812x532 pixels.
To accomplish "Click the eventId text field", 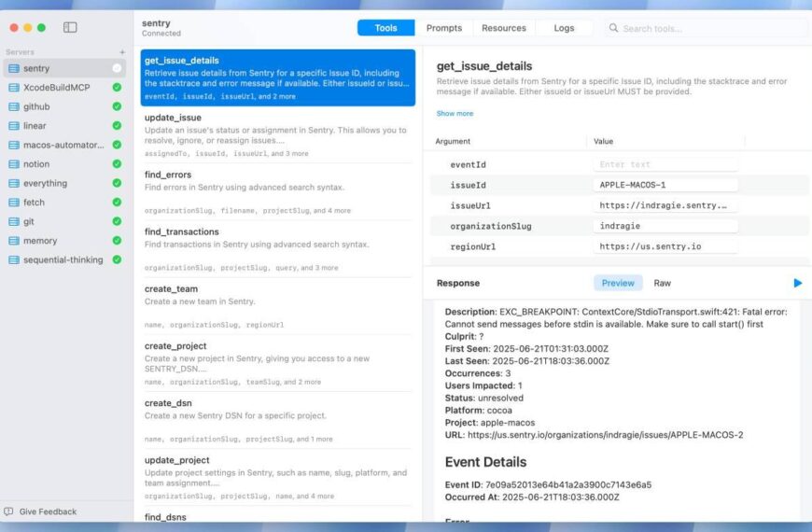I will (665, 164).
